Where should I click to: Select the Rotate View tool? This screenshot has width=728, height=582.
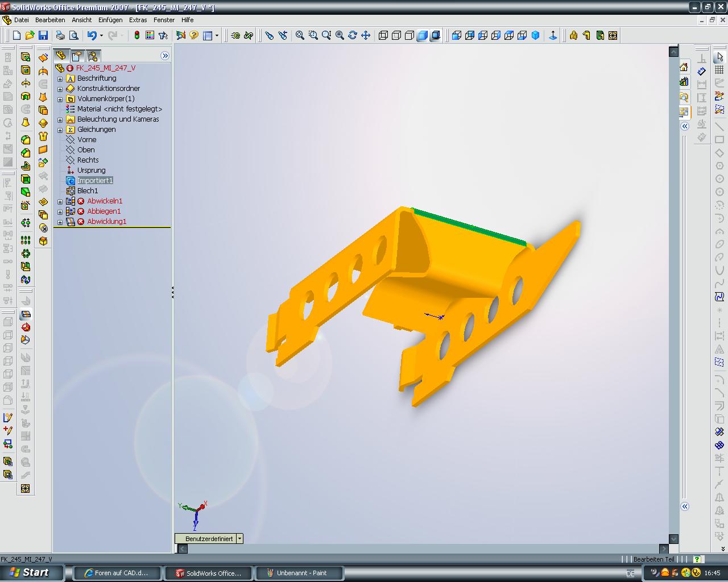click(353, 35)
